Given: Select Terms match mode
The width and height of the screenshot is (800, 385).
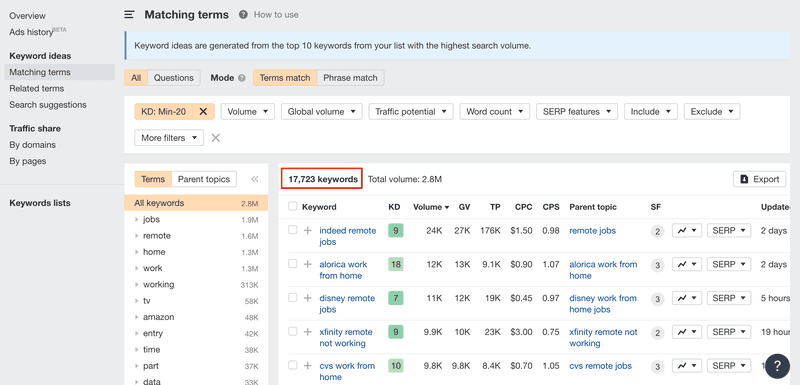Looking at the screenshot, I should coord(285,78).
